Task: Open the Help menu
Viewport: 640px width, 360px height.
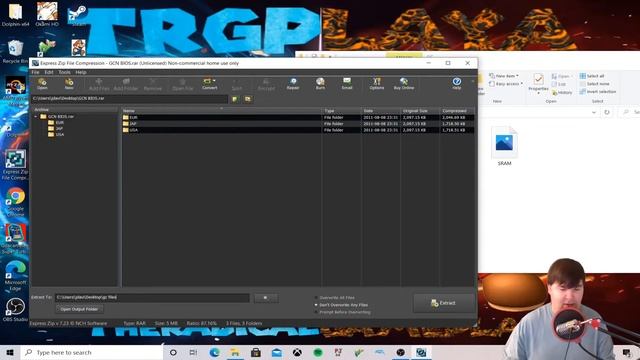Action: pos(81,72)
